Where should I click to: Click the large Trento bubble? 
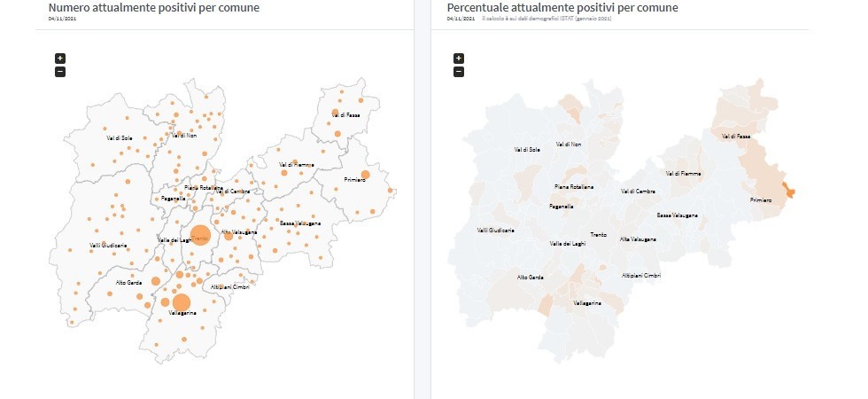point(200,238)
